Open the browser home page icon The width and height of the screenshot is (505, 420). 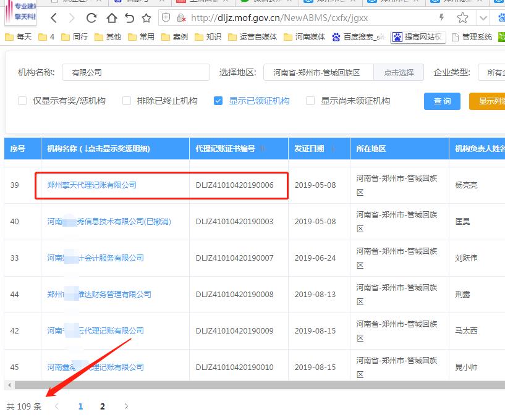[x=111, y=18]
